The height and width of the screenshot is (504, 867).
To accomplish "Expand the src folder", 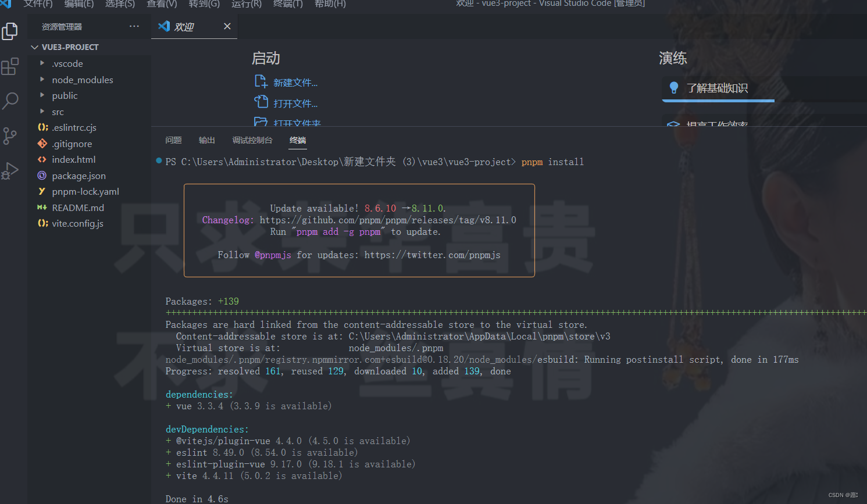I will pos(42,111).
